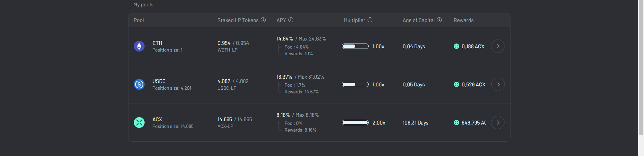This screenshot has height=156, width=644.
Task: Open ETH pool details with chevron arrow
Action: [x=498, y=46]
